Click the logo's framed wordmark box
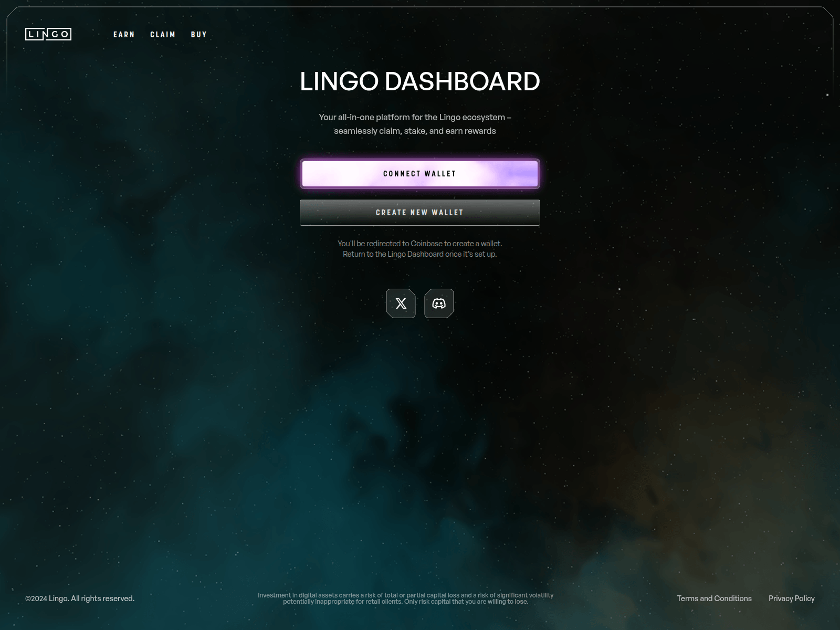Screen dimensions: 840x630 [x=49, y=35]
